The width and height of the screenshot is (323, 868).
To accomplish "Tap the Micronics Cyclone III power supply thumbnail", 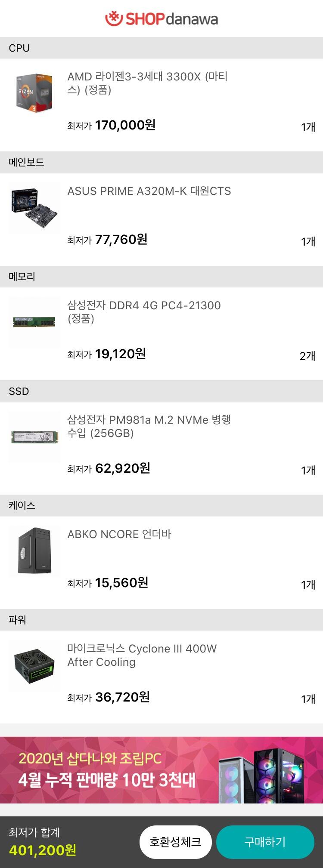I will point(34,665).
